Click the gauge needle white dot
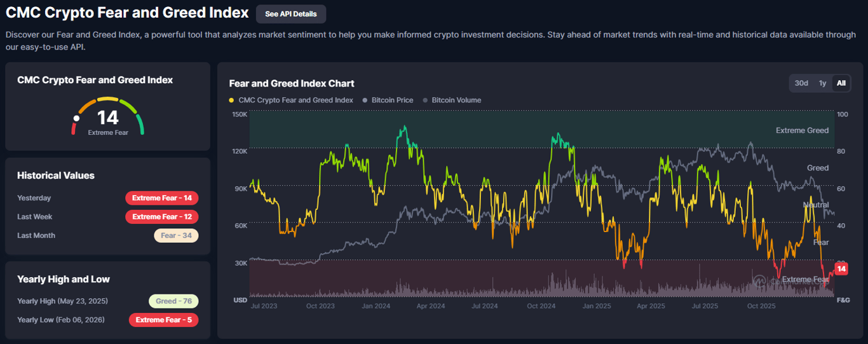This screenshot has width=868, height=344. tap(76, 118)
